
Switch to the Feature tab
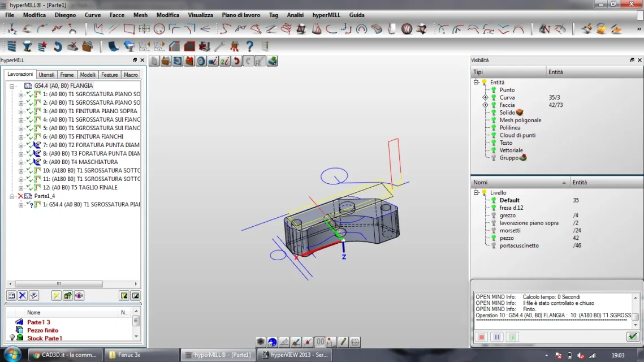pyautogui.click(x=110, y=75)
